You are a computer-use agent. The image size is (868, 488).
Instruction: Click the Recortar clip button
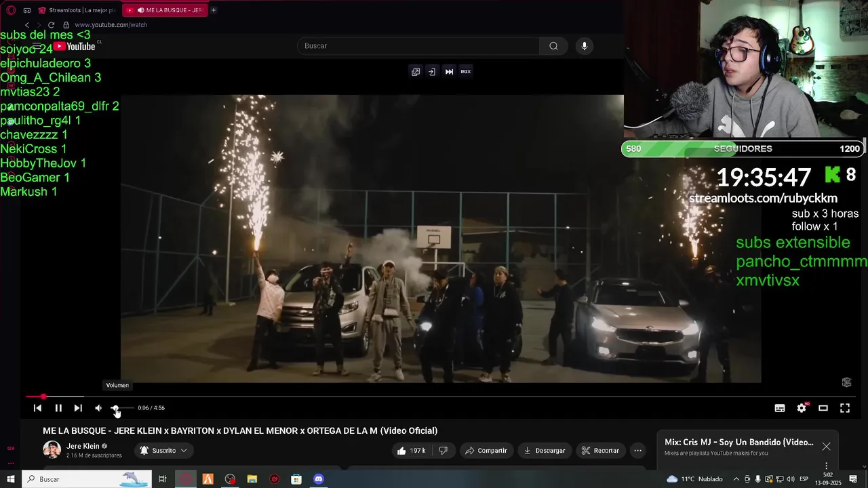(x=600, y=451)
